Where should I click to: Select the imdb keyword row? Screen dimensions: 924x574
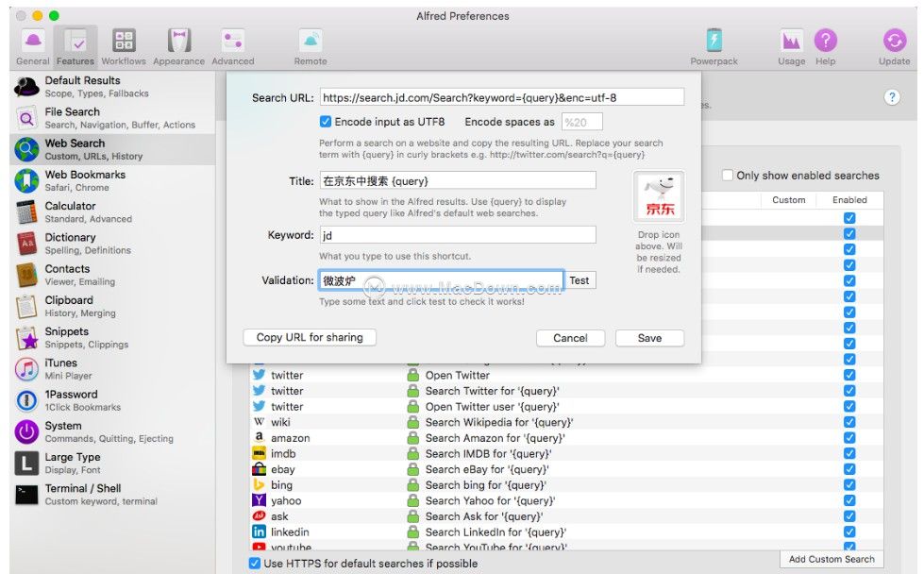(566, 453)
